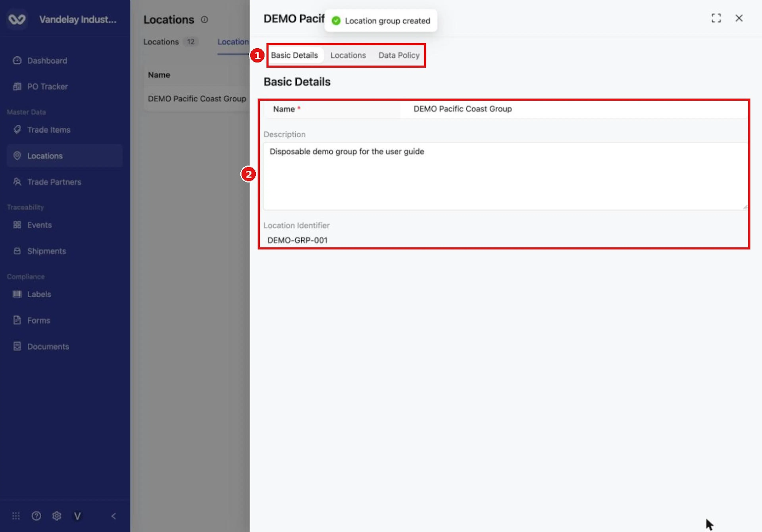Collapse the sidebar with the chevron
Viewport: 762px width, 532px height.
114,516
